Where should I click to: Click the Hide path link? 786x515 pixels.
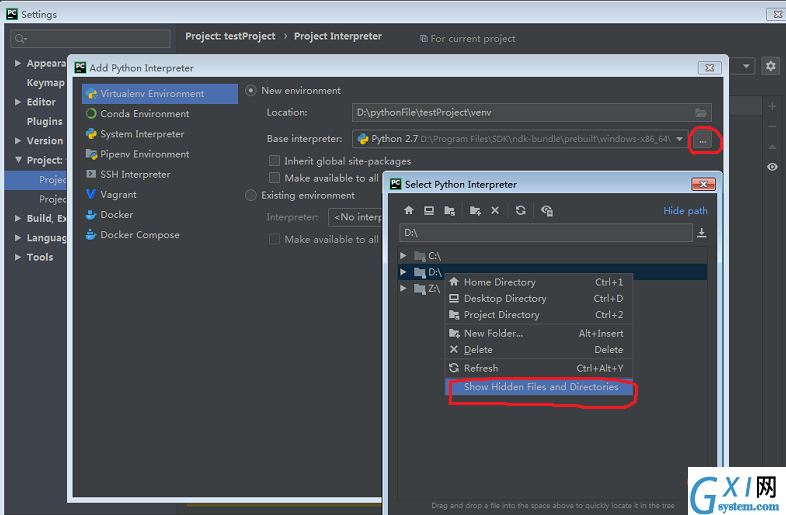coord(685,211)
